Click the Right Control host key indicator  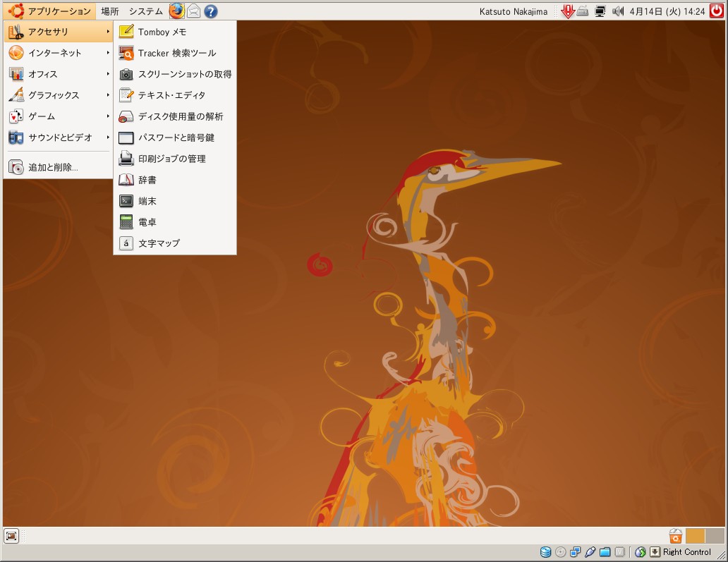(686, 552)
